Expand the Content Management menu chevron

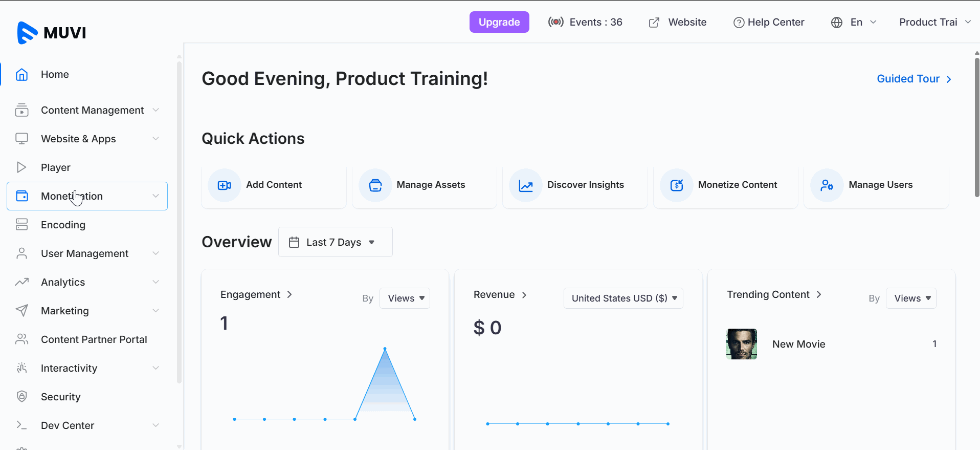(x=155, y=110)
